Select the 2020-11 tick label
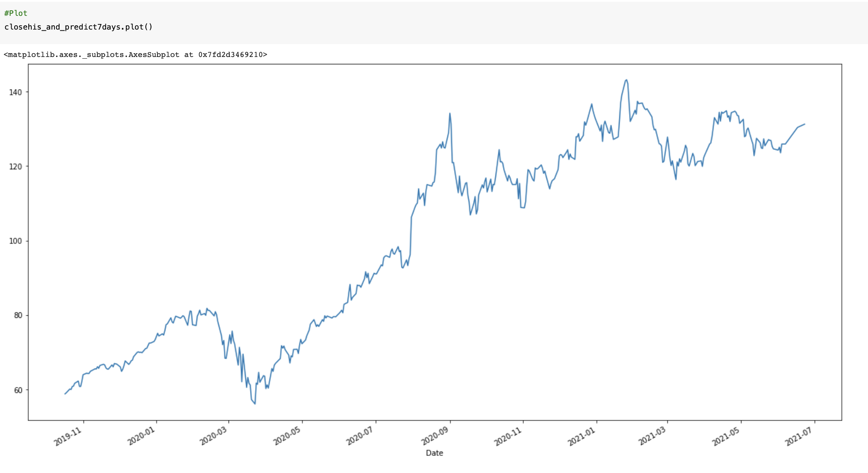Image resolution: width=868 pixels, height=473 pixels. point(507,436)
